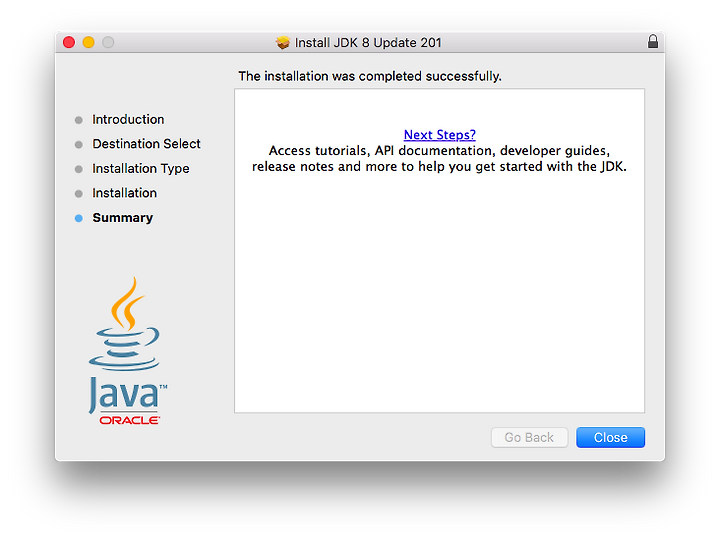Click the Go Back button

[x=529, y=437]
